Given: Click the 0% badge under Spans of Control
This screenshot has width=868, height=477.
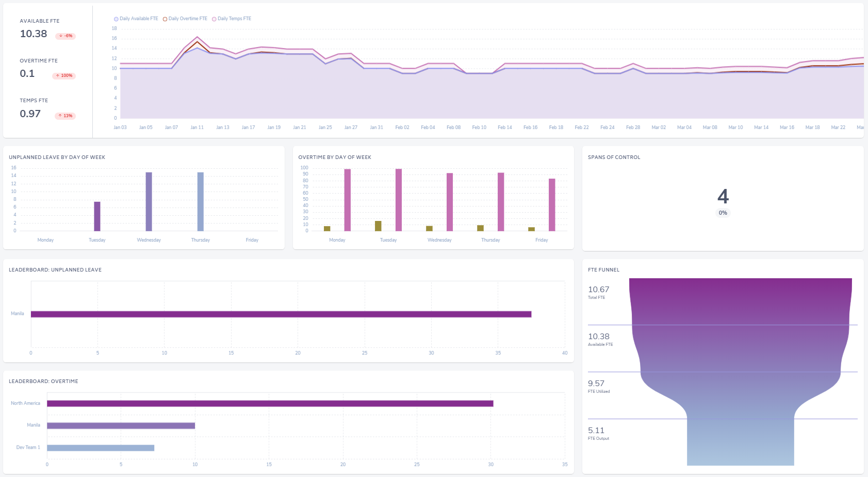Looking at the screenshot, I should click(723, 213).
